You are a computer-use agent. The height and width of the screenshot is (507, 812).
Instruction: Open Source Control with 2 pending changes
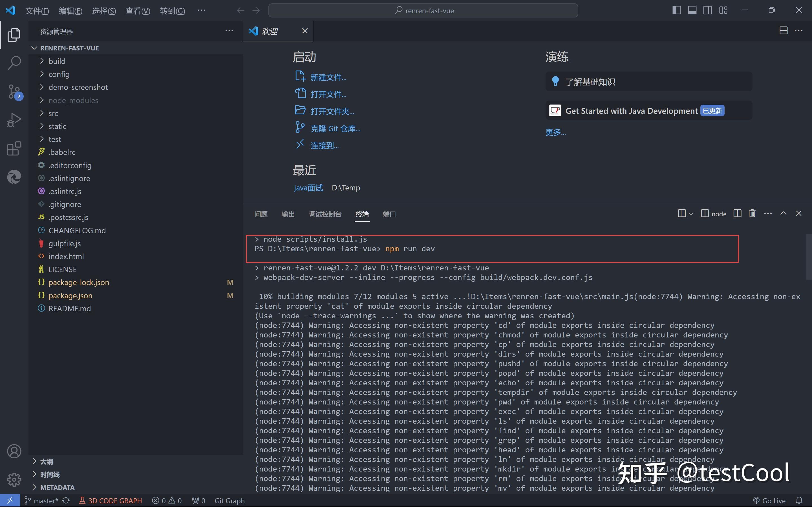14,92
